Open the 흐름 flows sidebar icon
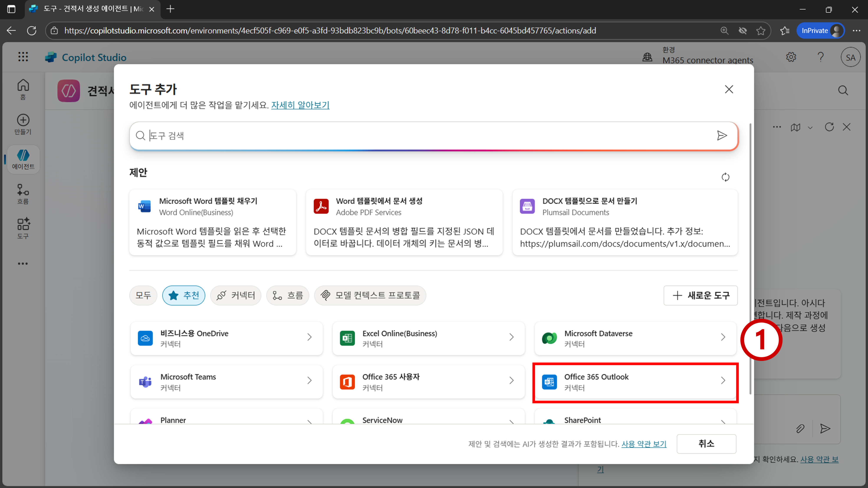 (x=23, y=194)
